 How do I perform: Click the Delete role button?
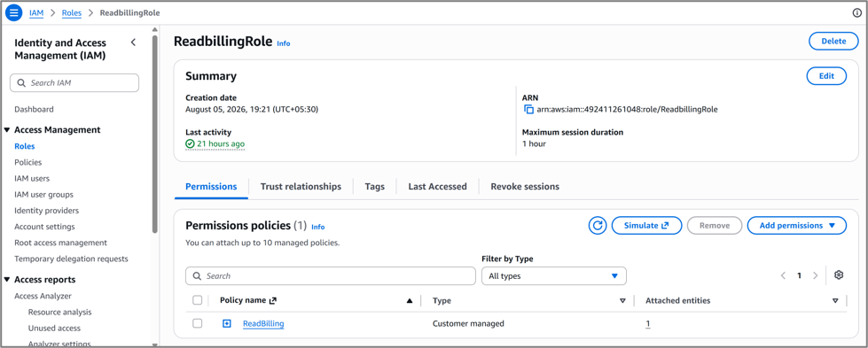tap(833, 41)
